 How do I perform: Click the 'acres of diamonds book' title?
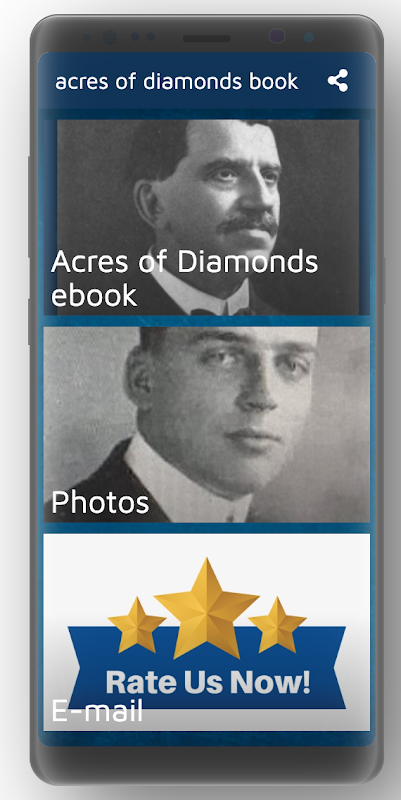[x=177, y=81]
